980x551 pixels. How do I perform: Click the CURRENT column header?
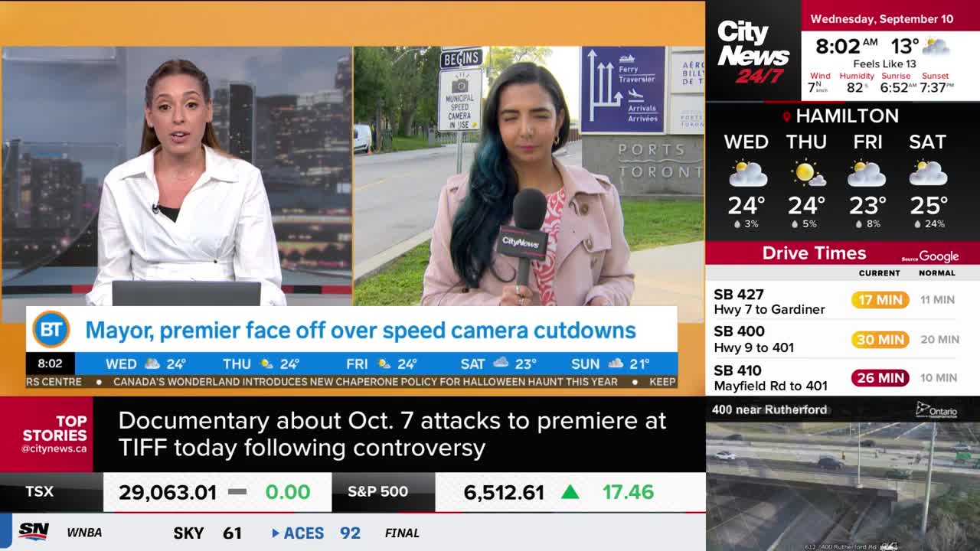(x=879, y=273)
